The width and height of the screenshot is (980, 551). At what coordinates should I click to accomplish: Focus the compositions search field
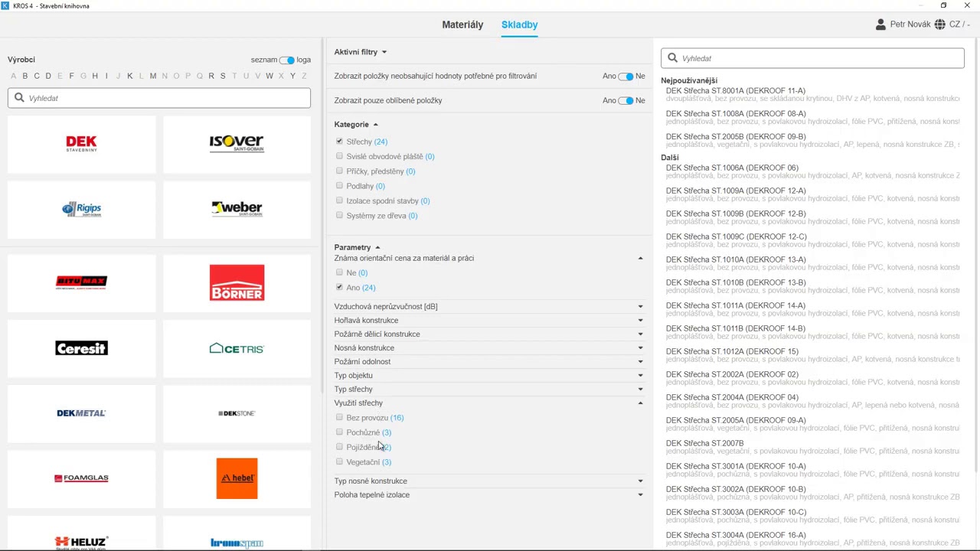812,58
